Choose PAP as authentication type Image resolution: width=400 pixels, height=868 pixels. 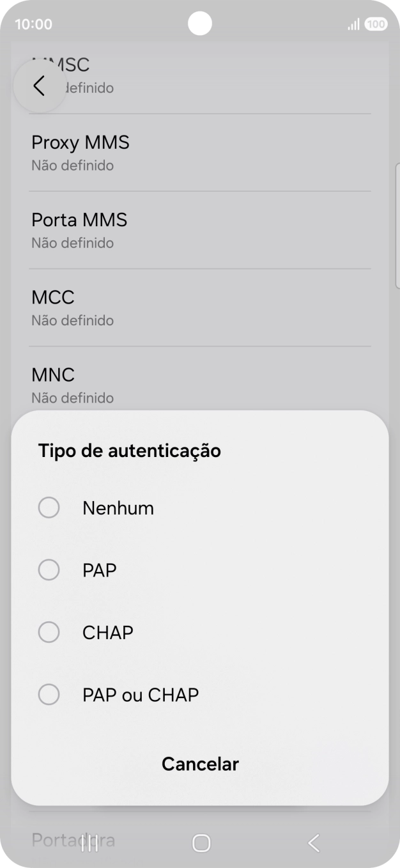[99, 570]
